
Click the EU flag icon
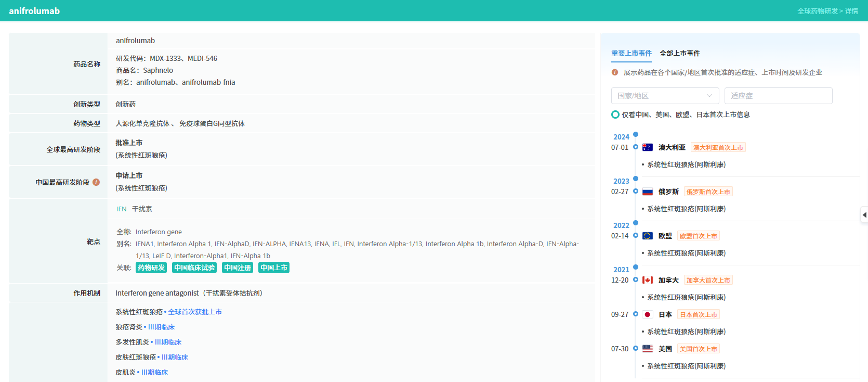(648, 236)
